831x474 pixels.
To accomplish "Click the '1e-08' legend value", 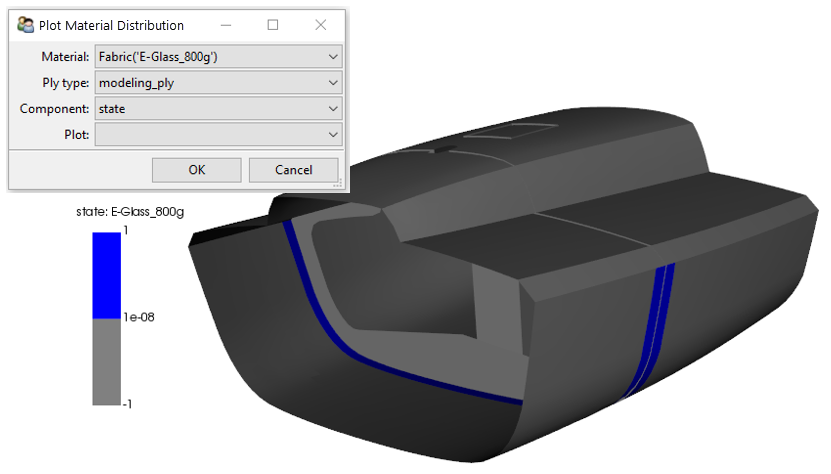I will [139, 317].
